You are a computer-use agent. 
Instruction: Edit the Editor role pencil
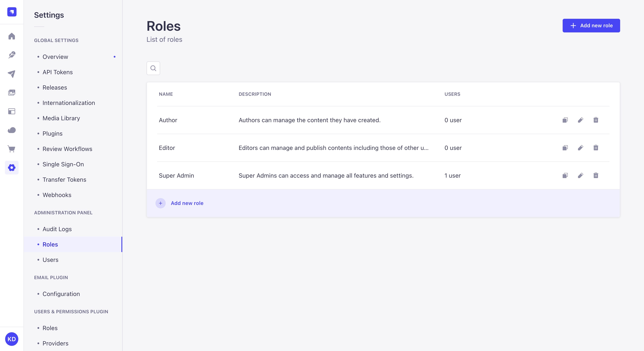pos(581,148)
